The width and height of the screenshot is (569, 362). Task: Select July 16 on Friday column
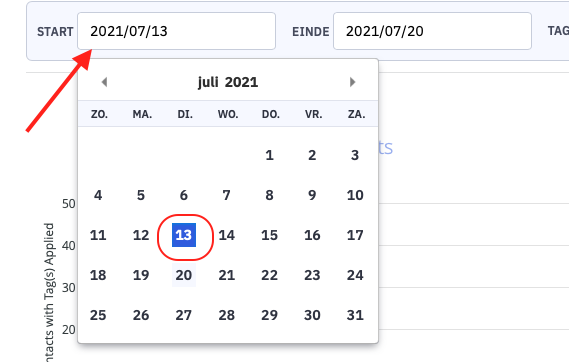(312, 235)
